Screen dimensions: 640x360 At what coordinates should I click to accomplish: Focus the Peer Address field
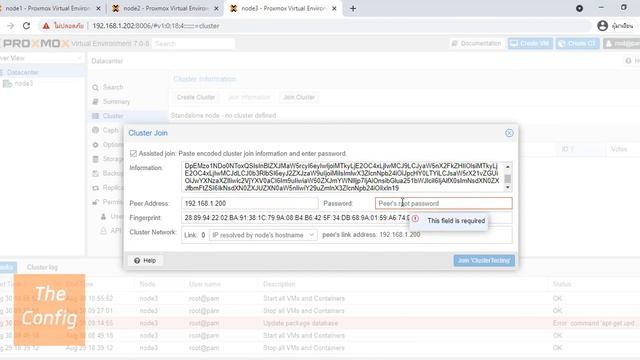pos(249,203)
